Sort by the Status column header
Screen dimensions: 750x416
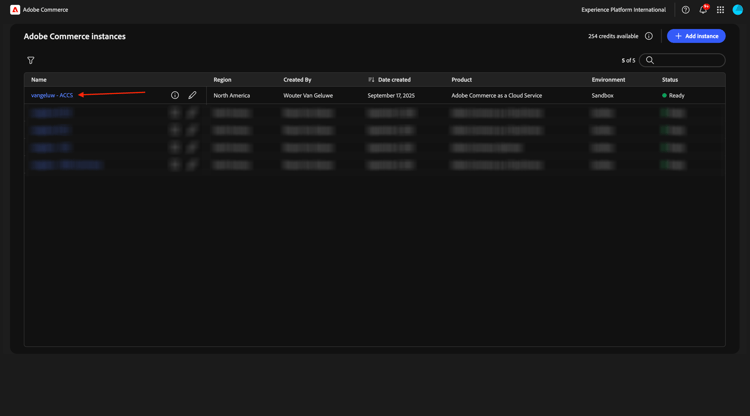point(670,80)
